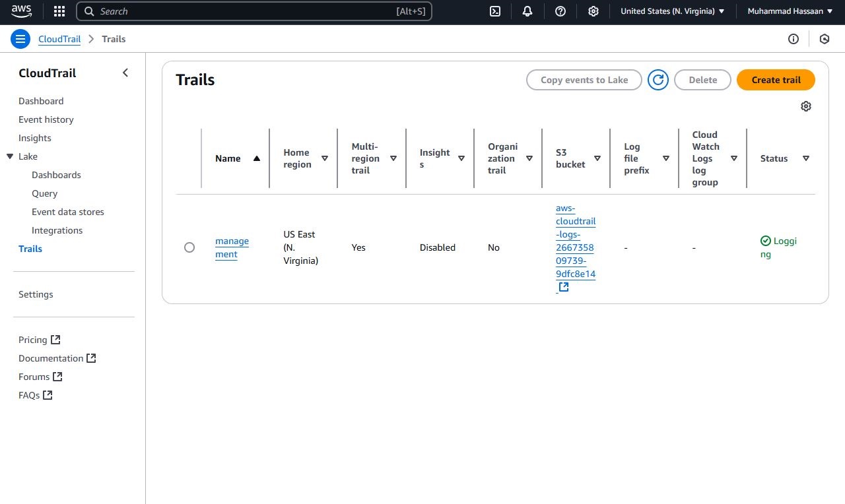Open Event history in sidebar
The height and width of the screenshot is (504, 845).
click(x=46, y=119)
